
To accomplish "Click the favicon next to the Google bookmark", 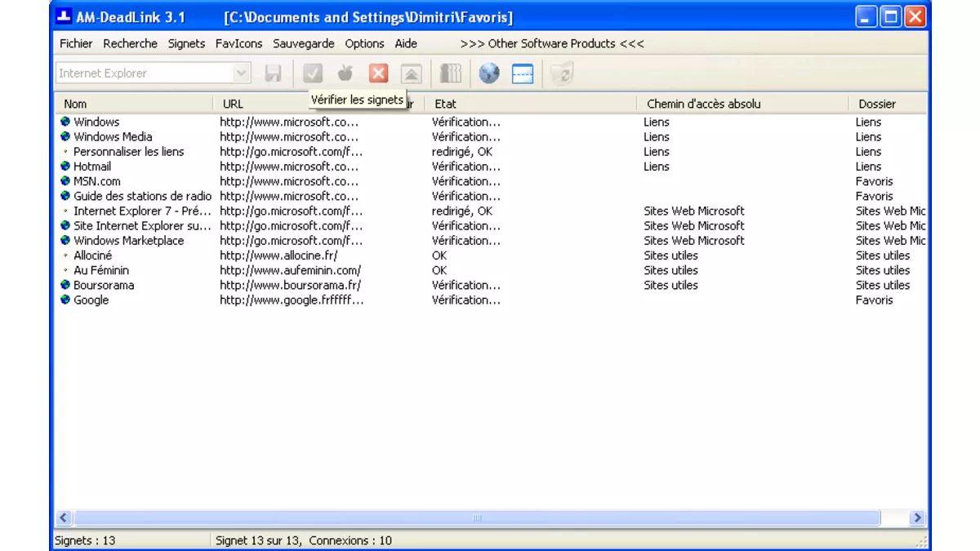I will [x=65, y=300].
